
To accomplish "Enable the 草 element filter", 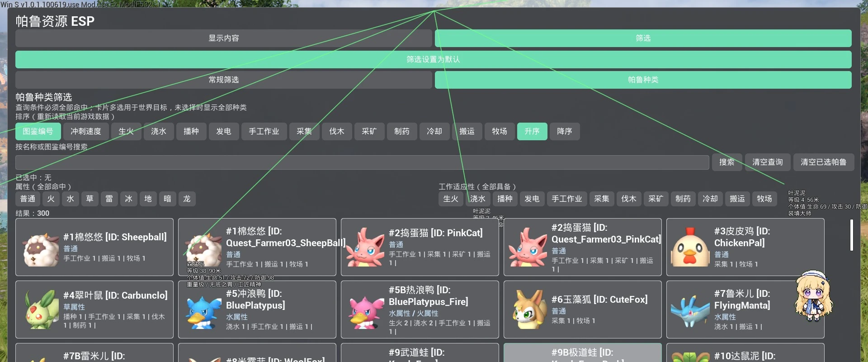I will [90, 199].
